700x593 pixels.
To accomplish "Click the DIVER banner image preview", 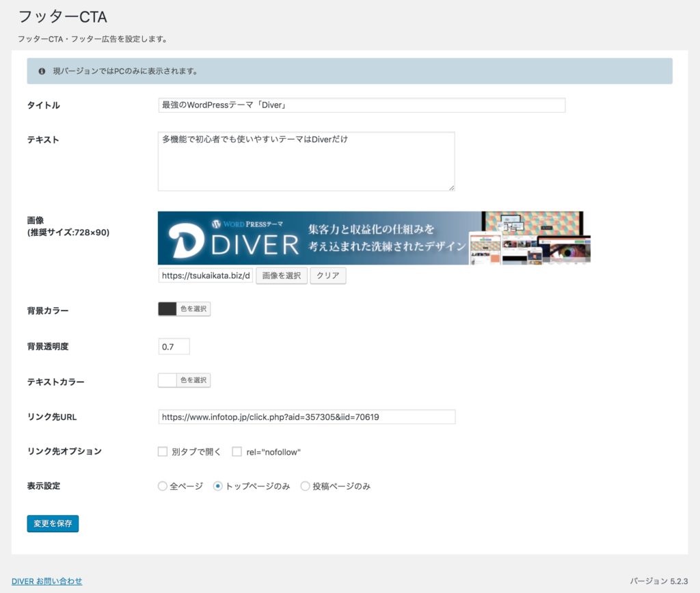I will (x=374, y=238).
